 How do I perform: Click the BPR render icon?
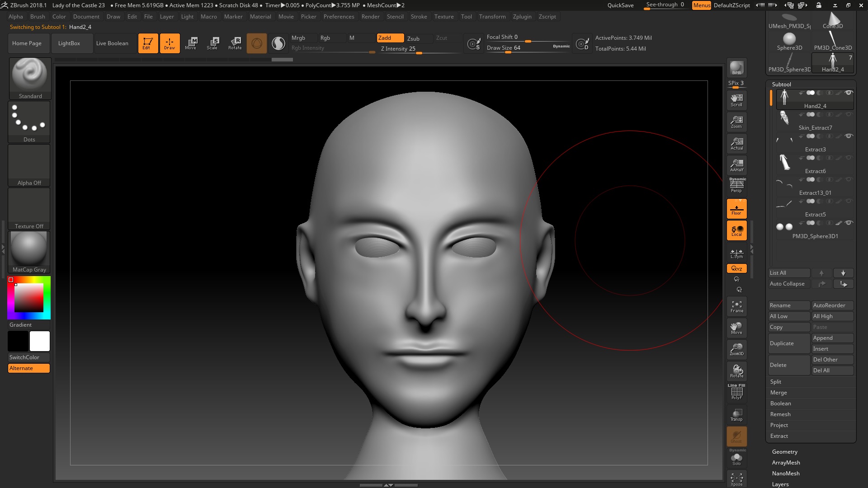pos(736,68)
